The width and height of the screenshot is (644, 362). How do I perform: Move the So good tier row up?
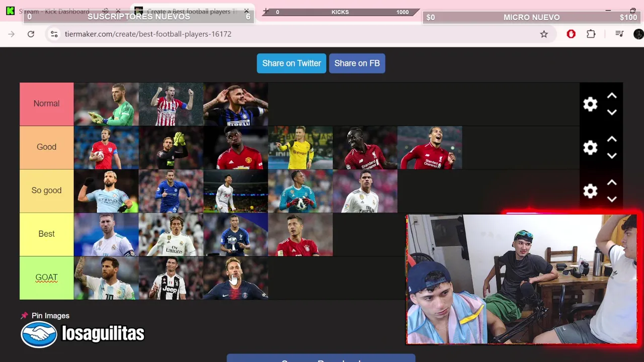tap(612, 182)
